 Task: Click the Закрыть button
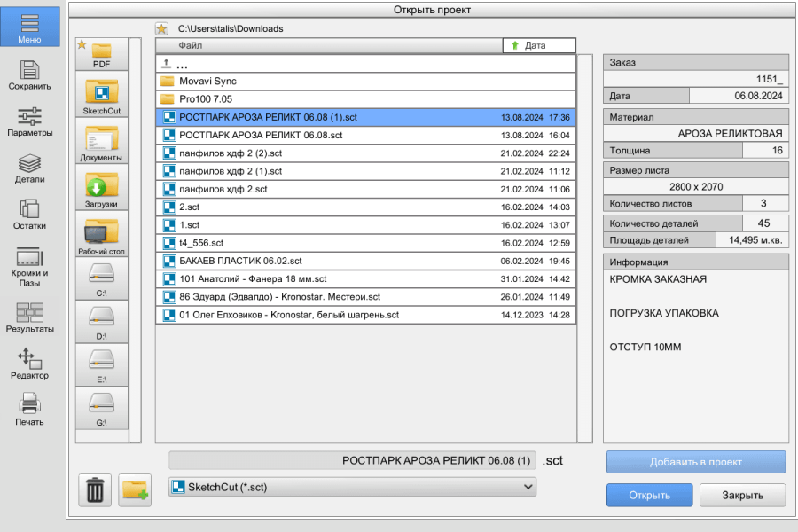[742, 495]
